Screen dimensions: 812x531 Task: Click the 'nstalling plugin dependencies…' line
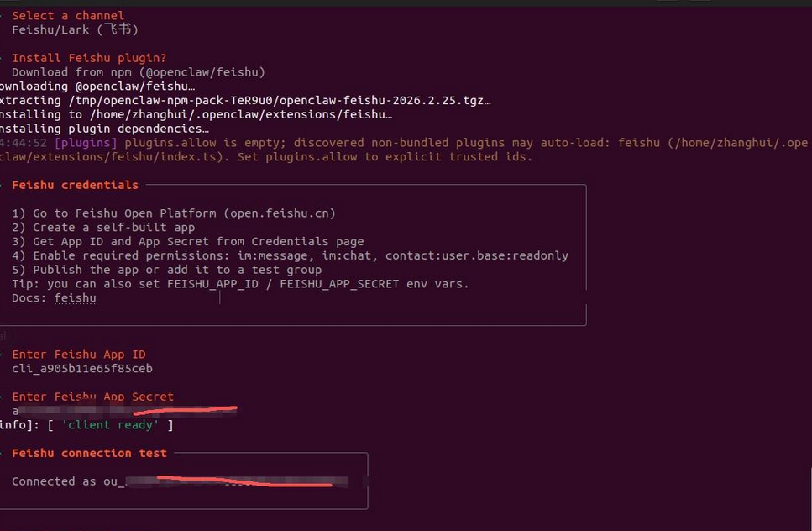click(x=105, y=129)
